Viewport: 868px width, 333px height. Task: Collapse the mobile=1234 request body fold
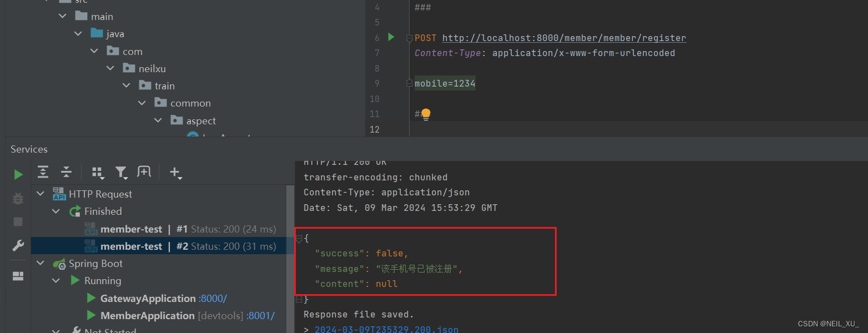(x=408, y=83)
